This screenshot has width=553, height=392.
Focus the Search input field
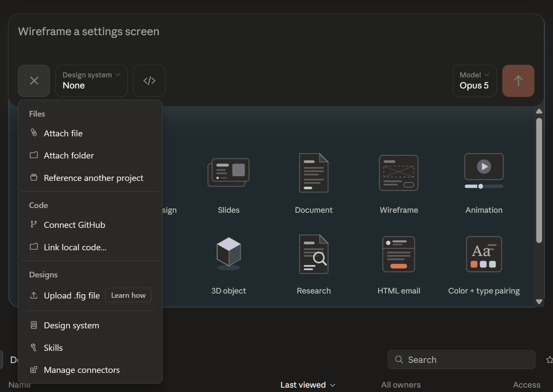pos(461,360)
